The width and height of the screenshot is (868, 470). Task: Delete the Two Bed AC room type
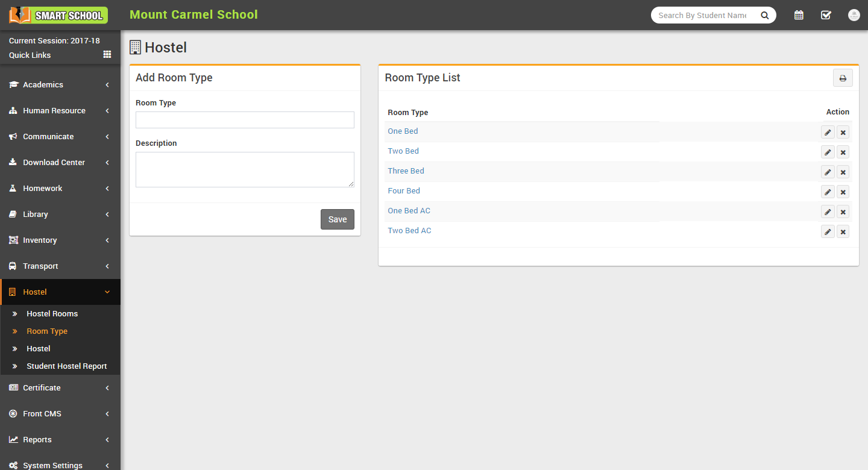pos(843,232)
